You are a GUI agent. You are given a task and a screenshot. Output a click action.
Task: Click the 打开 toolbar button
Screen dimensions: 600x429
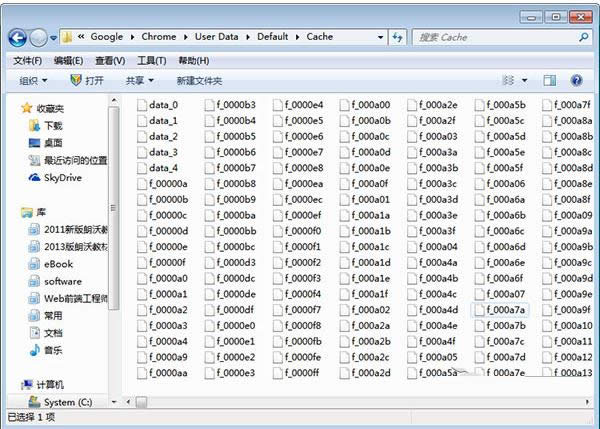[87, 80]
